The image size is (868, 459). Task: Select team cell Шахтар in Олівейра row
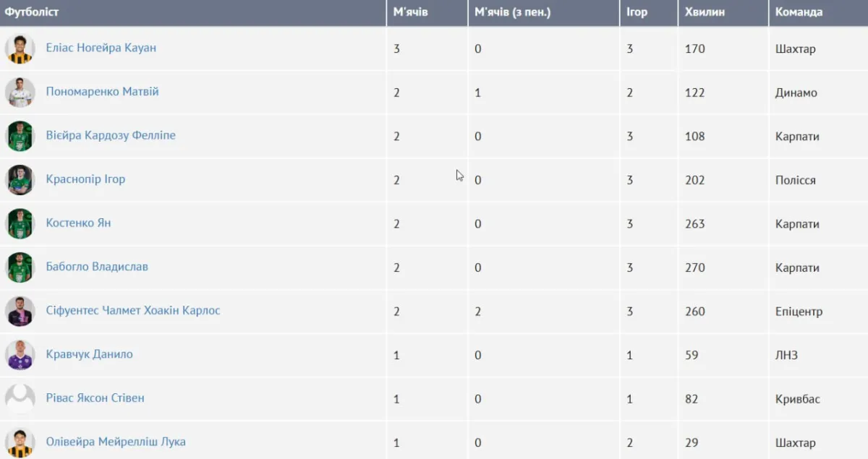795,443
